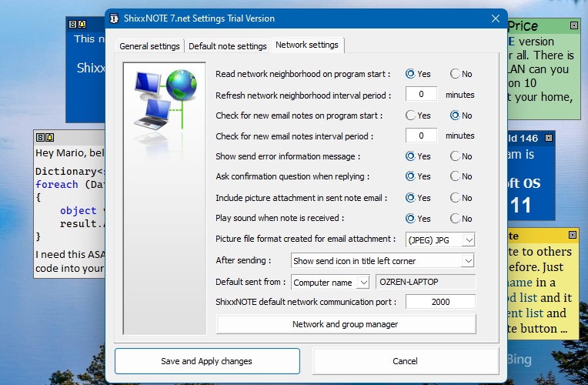Click the corner square icon on 146 note
Screen dimensions: 588x385
coord(549,138)
